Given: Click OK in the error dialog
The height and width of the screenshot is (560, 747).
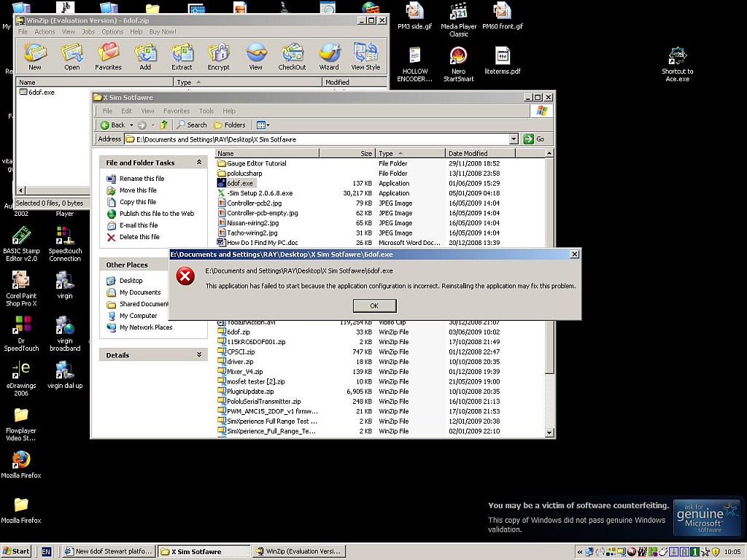Looking at the screenshot, I should (x=374, y=306).
